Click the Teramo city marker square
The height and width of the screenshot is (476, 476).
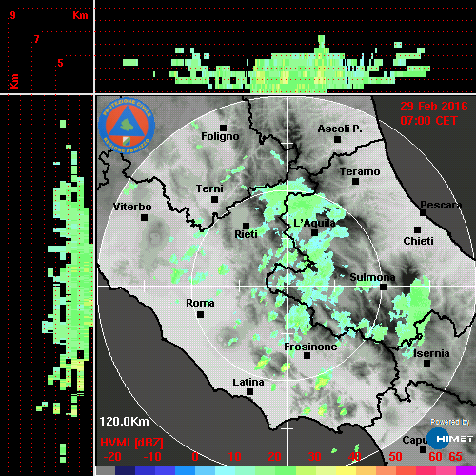[x=356, y=182]
